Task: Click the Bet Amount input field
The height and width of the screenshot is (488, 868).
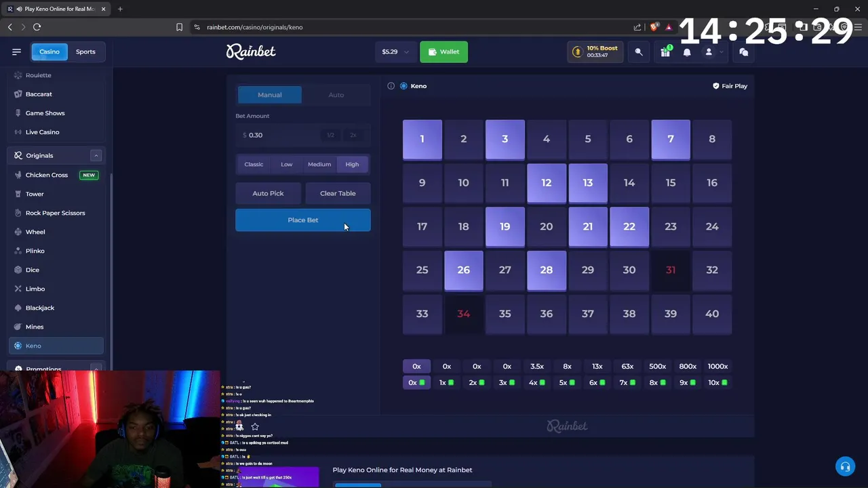Action: click(278, 135)
